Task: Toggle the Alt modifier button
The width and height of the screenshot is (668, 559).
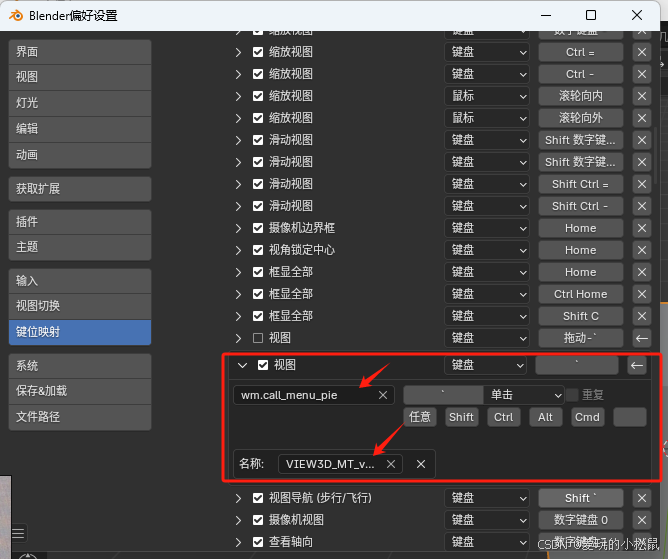Action: click(x=545, y=417)
